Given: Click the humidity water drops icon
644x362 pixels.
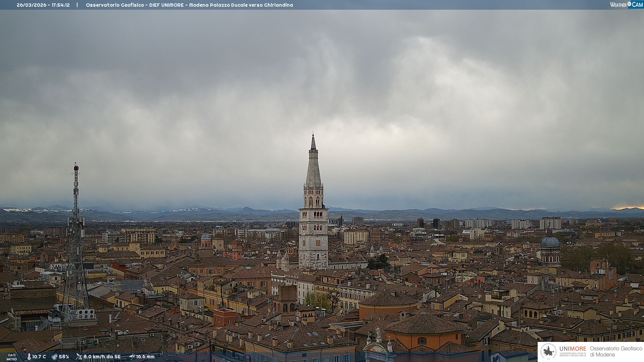Looking at the screenshot, I should pyautogui.click(x=54, y=357).
